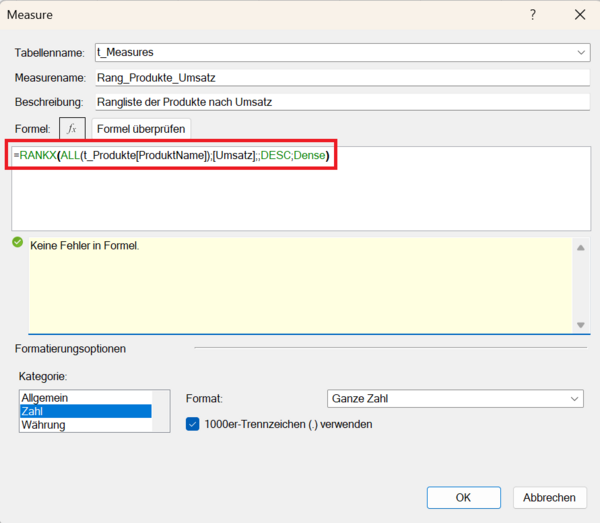Image resolution: width=600 pixels, height=523 pixels.
Task: Close the Measure dialog with the X
Action: (579, 14)
